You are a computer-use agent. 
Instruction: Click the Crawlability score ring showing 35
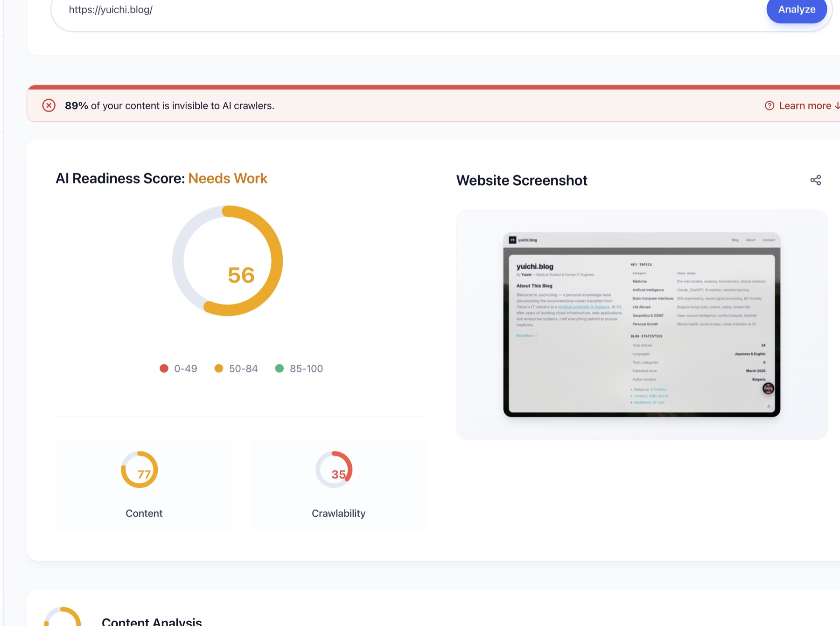[333, 470]
